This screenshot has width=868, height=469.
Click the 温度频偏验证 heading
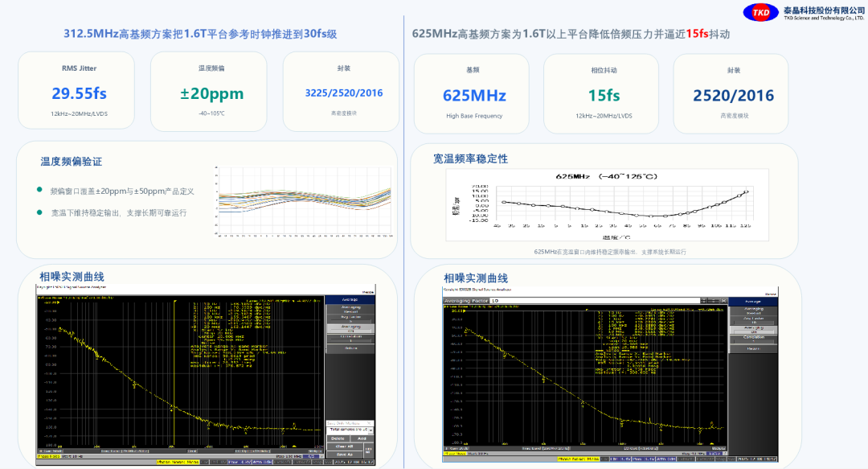tap(71, 162)
